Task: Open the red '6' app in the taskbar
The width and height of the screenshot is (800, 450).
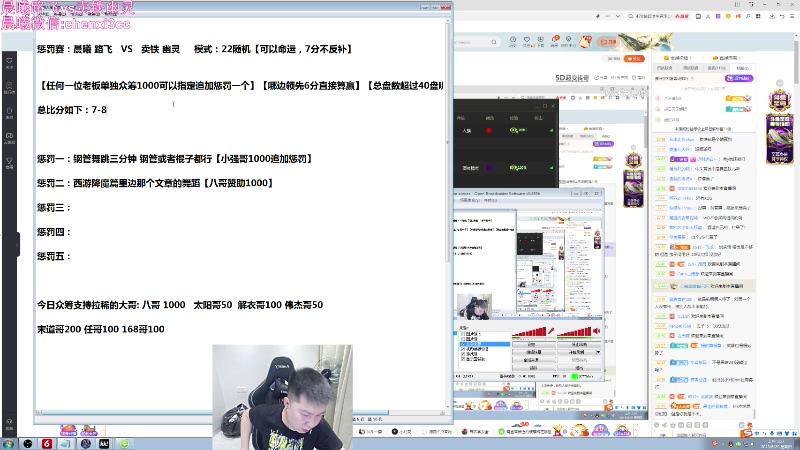Action: (46, 444)
